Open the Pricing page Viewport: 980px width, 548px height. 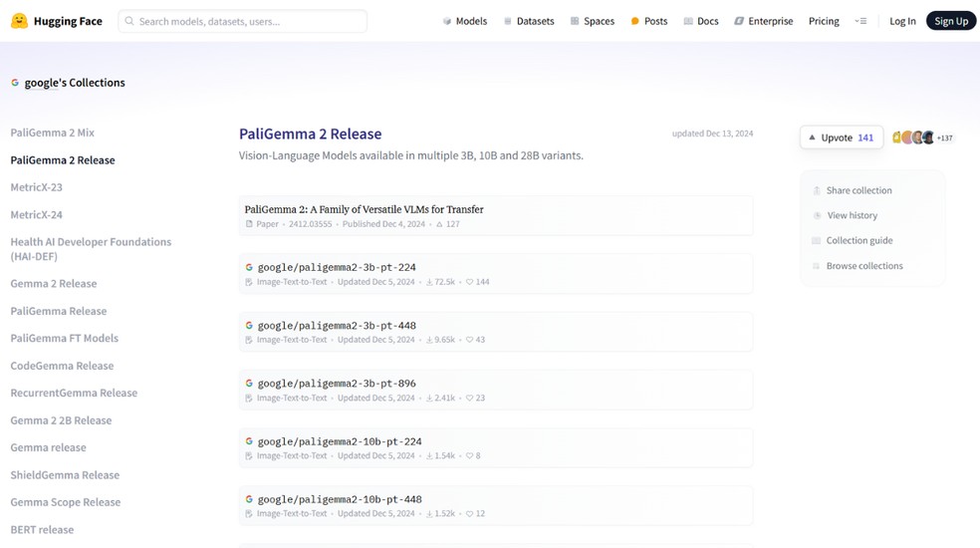pyautogui.click(x=824, y=21)
